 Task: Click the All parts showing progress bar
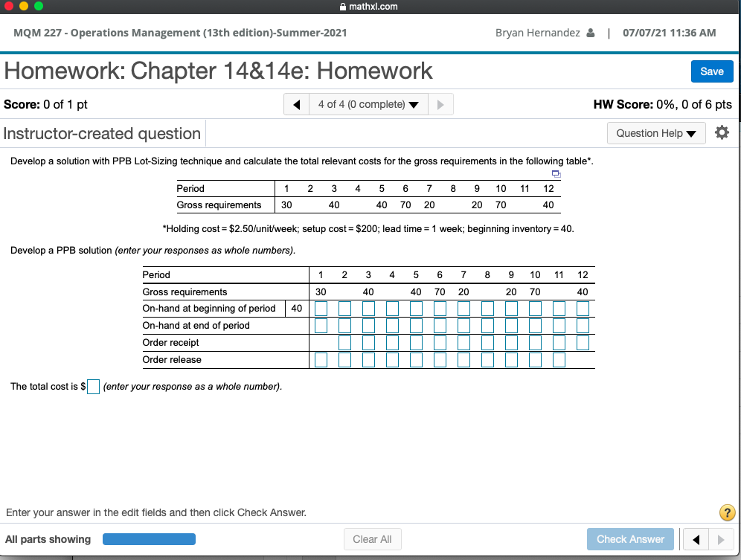pos(149,538)
